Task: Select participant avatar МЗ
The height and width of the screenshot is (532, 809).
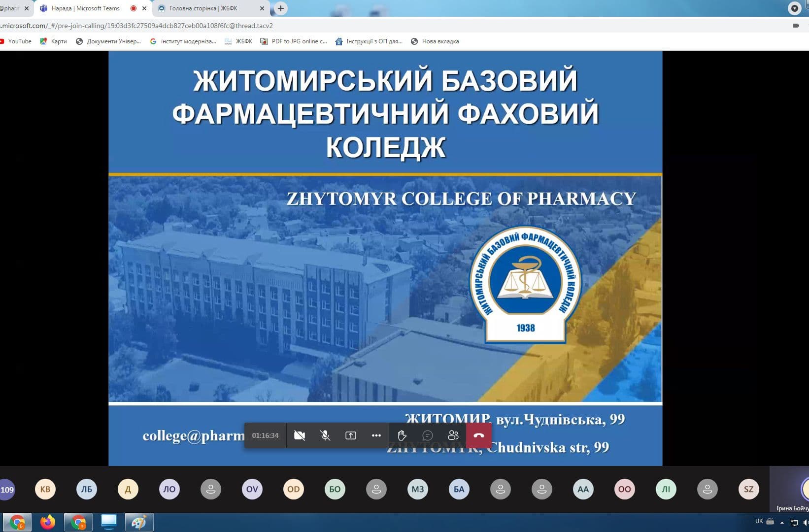Action: pyautogui.click(x=418, y=489)
